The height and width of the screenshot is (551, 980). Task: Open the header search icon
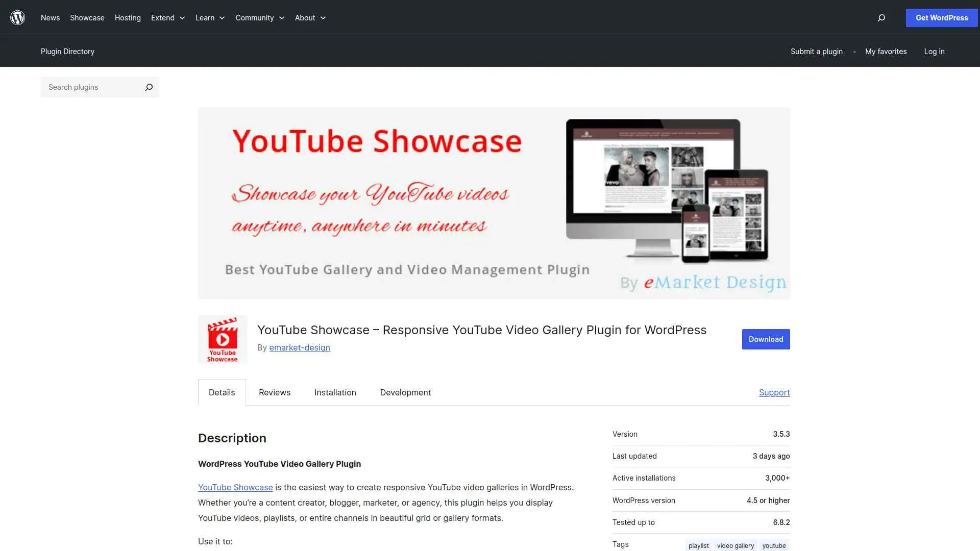coord(881,17)
